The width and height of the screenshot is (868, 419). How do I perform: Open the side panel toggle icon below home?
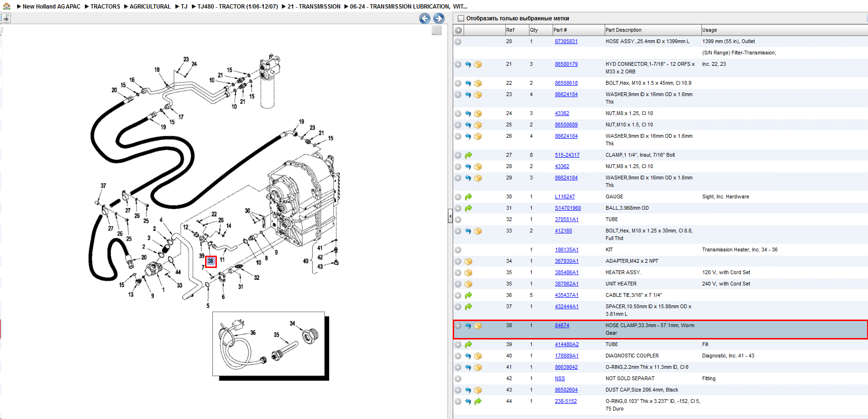(x=6, y=18)
